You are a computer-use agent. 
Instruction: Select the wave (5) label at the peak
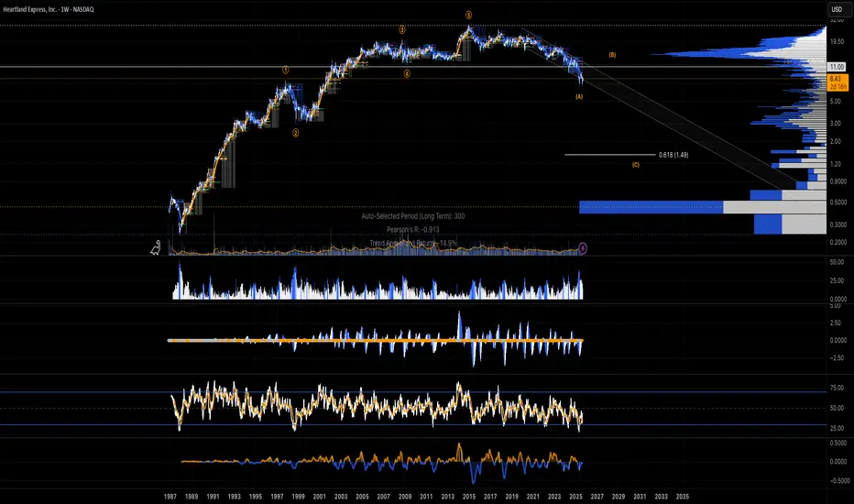pyautogui.click(x=468, y=16)
